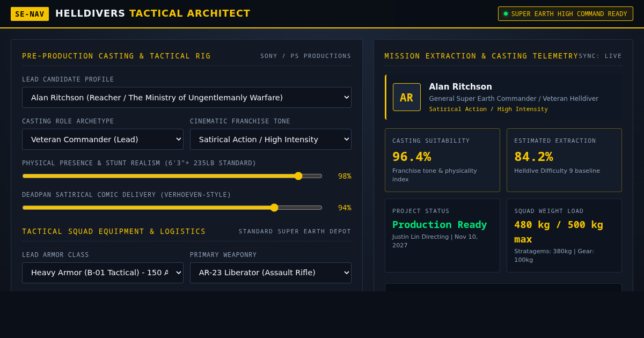Open the Lead Armor Class dropdown
Image resolution: width=644 pixels, height=338 pixels.
pyautogui.click(x=103, y=273)
